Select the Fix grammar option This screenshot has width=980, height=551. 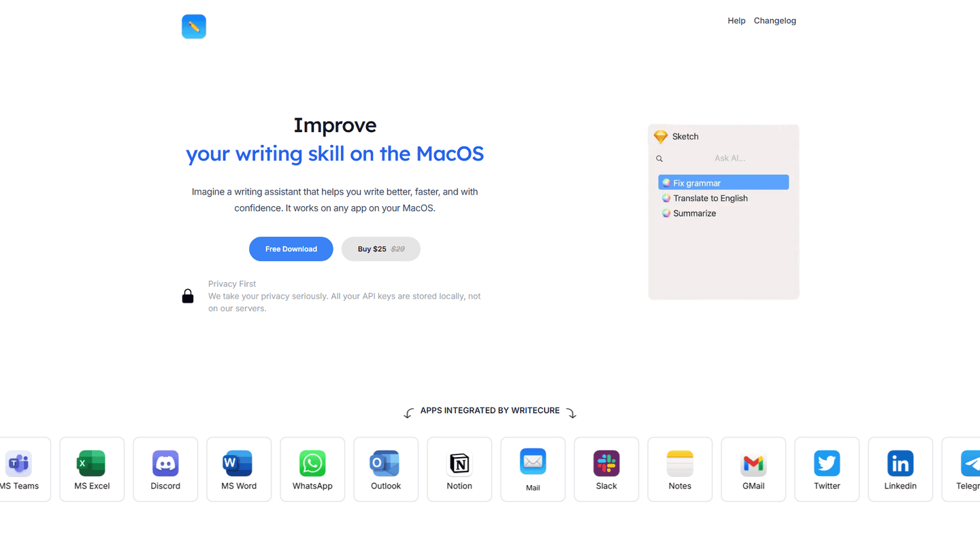pos(723,183)
